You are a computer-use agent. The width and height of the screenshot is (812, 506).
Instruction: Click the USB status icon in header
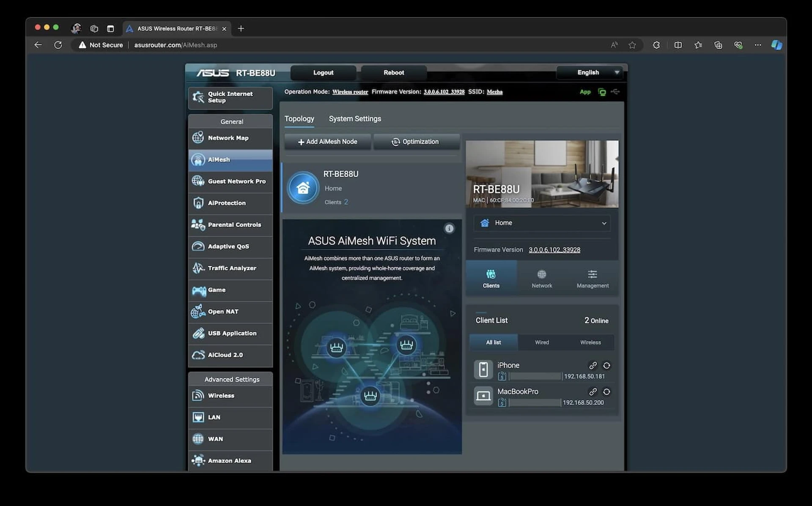pos(615,92)
